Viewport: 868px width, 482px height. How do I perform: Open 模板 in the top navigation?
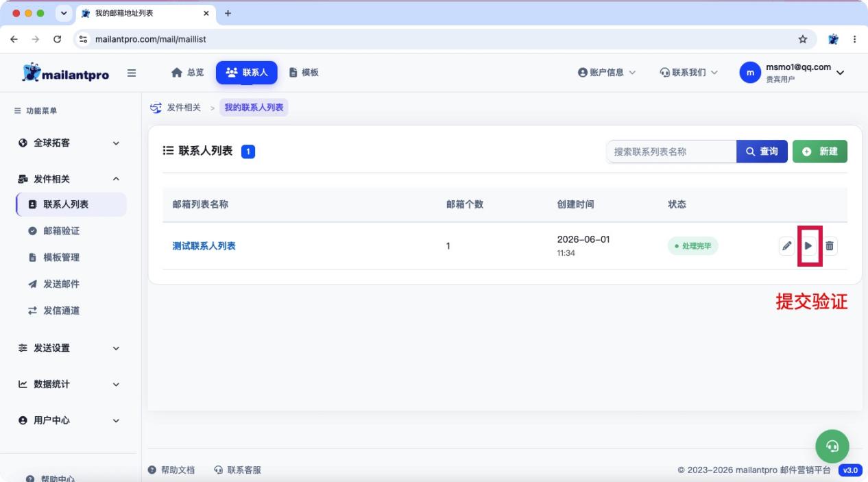coord(304,73)
